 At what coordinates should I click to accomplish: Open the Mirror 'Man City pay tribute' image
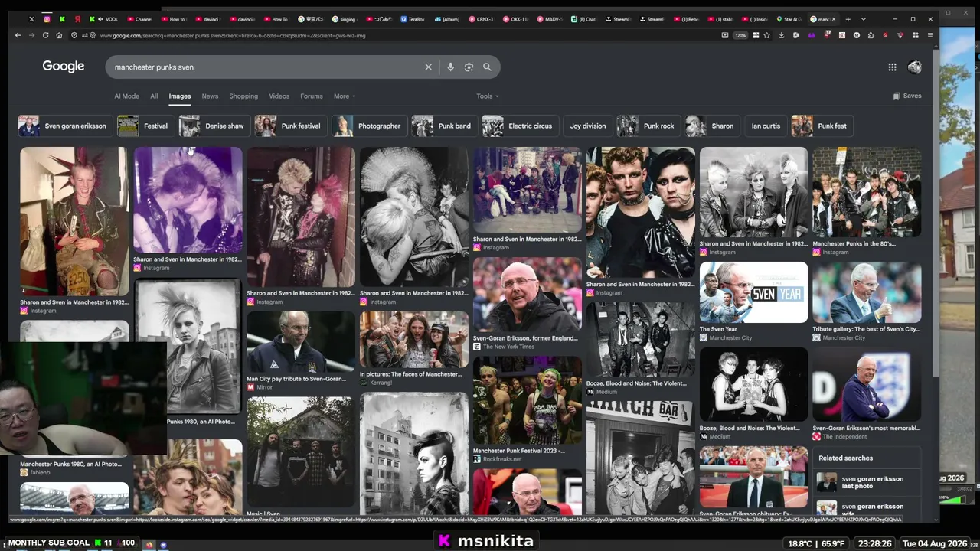(x=300, y=342)
